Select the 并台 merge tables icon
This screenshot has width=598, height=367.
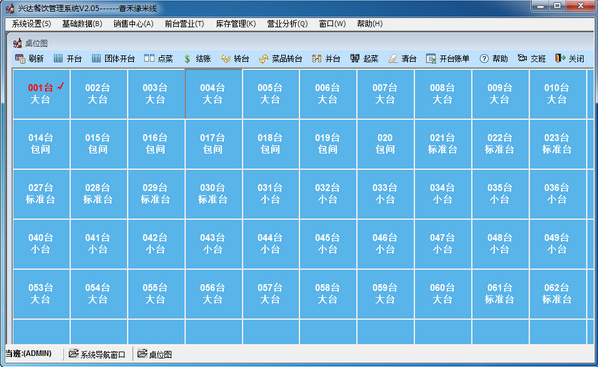pos(317,59)
